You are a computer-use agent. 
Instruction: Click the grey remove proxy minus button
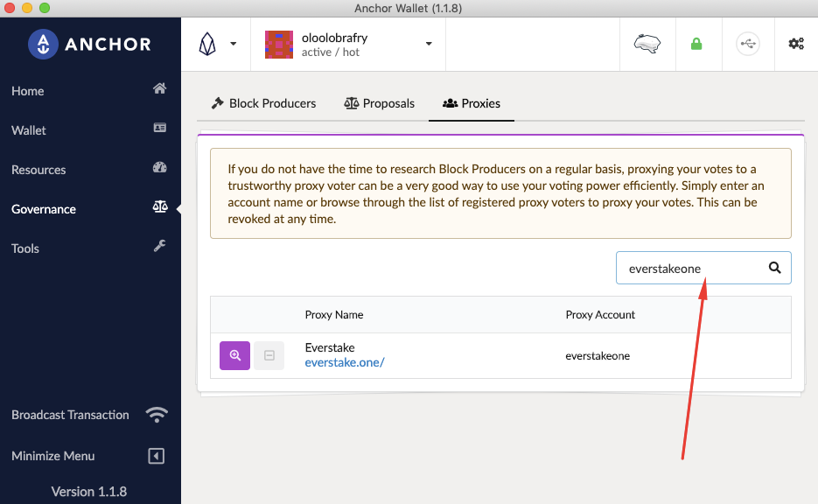pos(269,356)
